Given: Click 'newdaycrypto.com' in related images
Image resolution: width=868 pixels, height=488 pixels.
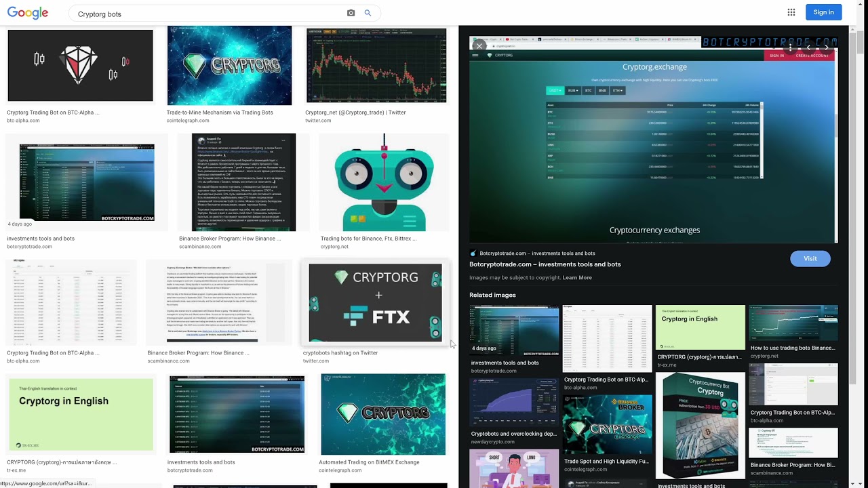Looking at the screenshot, I should pos(493,442).
